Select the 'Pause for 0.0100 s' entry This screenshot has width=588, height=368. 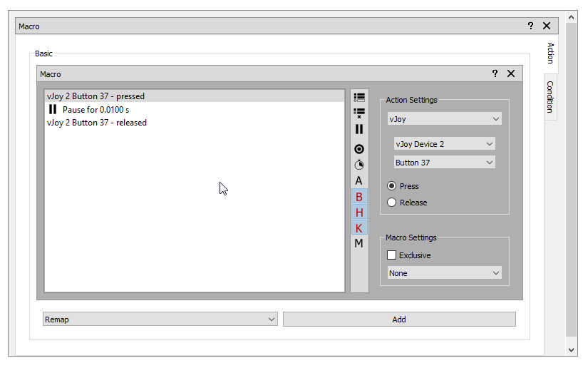pos(195,110)
